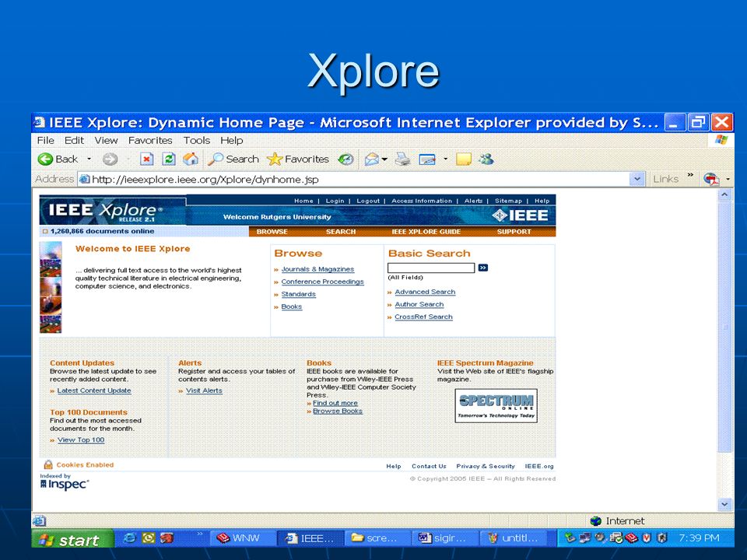747x560 pixels.
Task: Click the Windows start button
Action: pos(73,538)
